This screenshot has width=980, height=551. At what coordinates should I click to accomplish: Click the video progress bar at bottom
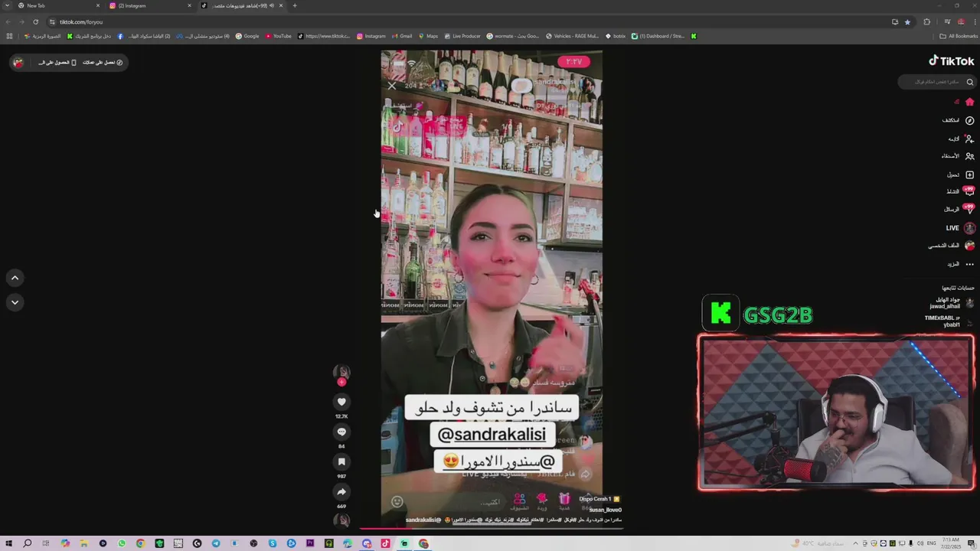click(x=492, y=527)
